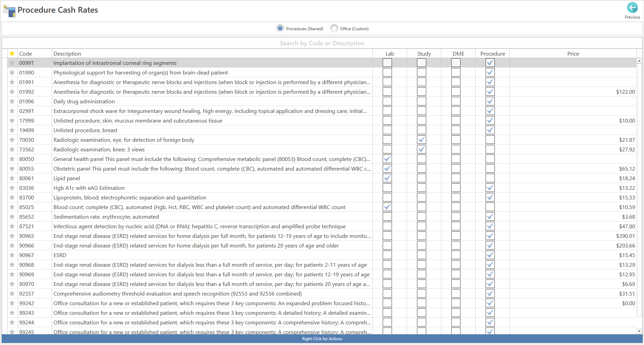The width and height of the screenshot is (644, 345).
Task: Click the Procedure Cash Rates calculator icon
Action: tap(9, 11)
